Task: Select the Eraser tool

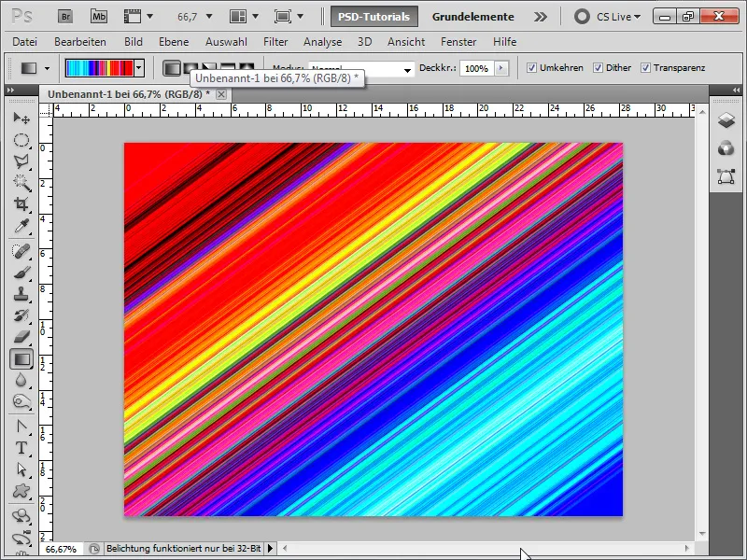Action: (x=21, y=337)
